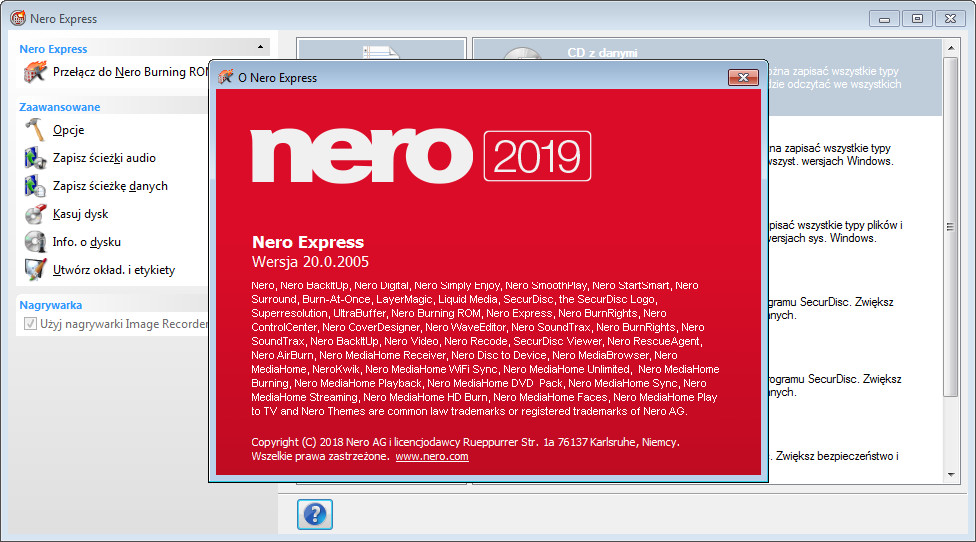Viewport: 976px width, 542px height.
Task: Click the Nero Burning ROM switch icon
Action: (35, 72)
